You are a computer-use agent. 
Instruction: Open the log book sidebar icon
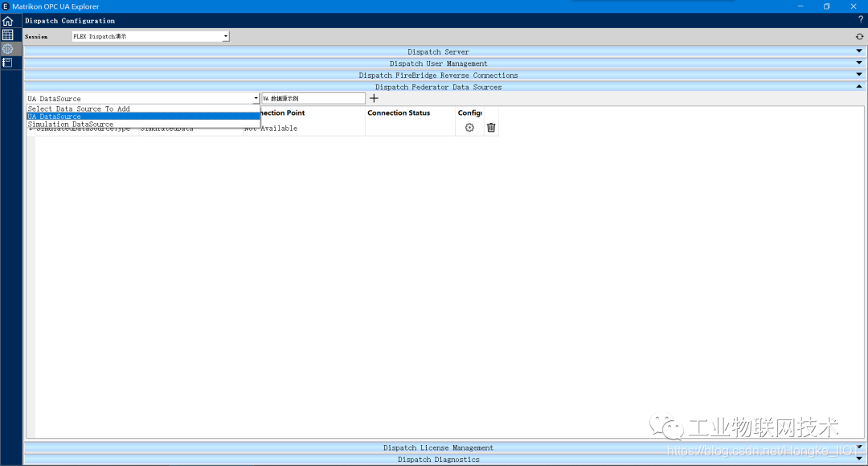(8, 63)
